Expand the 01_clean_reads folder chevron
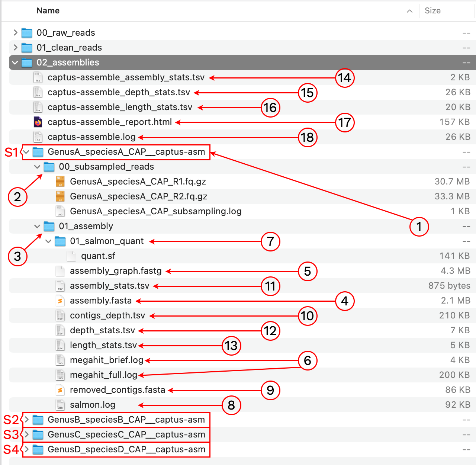The height and width of the screenshot is (465, 476). click(15, 48)
